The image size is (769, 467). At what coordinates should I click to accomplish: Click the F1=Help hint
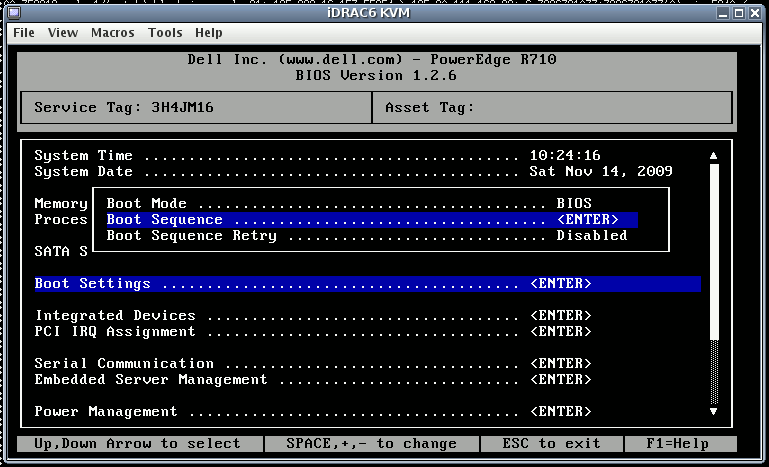point(677,444)
